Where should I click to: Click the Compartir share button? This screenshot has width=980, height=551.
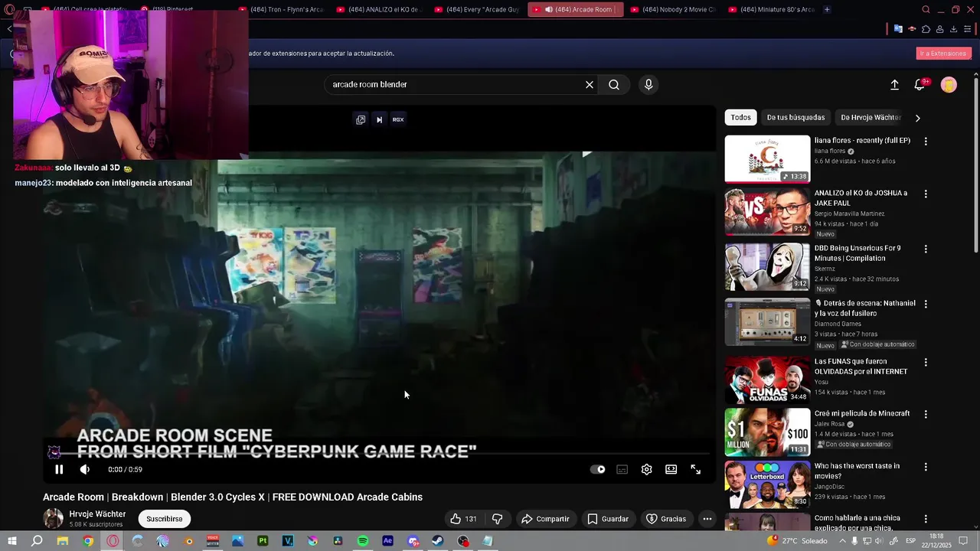545,519
